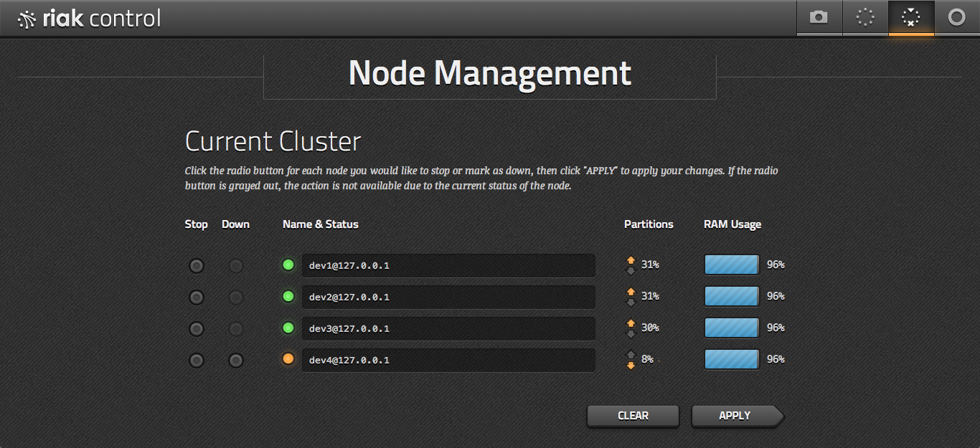Click the partition arrows icon for dev4

631,360
